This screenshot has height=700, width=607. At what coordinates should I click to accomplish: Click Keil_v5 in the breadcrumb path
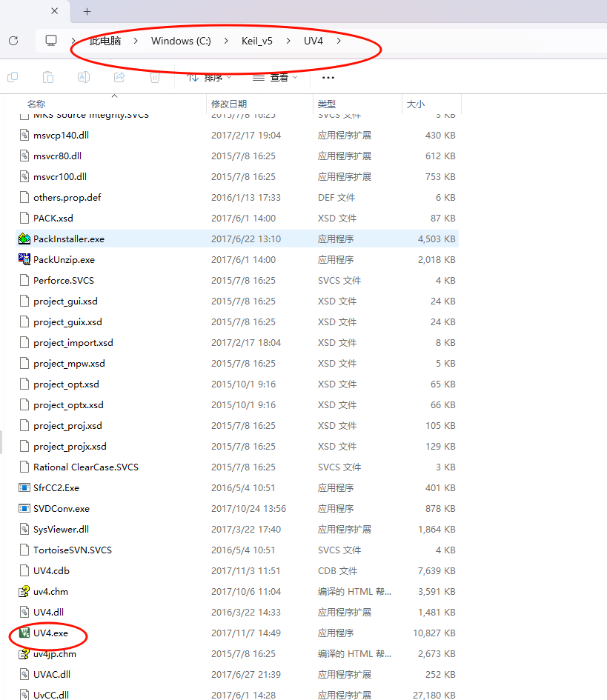pyautogui.click(x=257, y=41)
